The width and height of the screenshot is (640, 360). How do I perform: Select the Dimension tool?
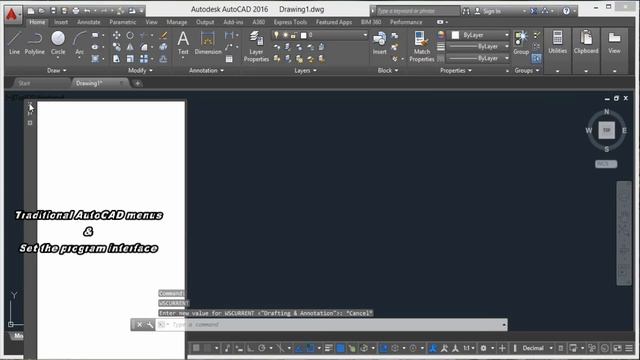(208, 43)
